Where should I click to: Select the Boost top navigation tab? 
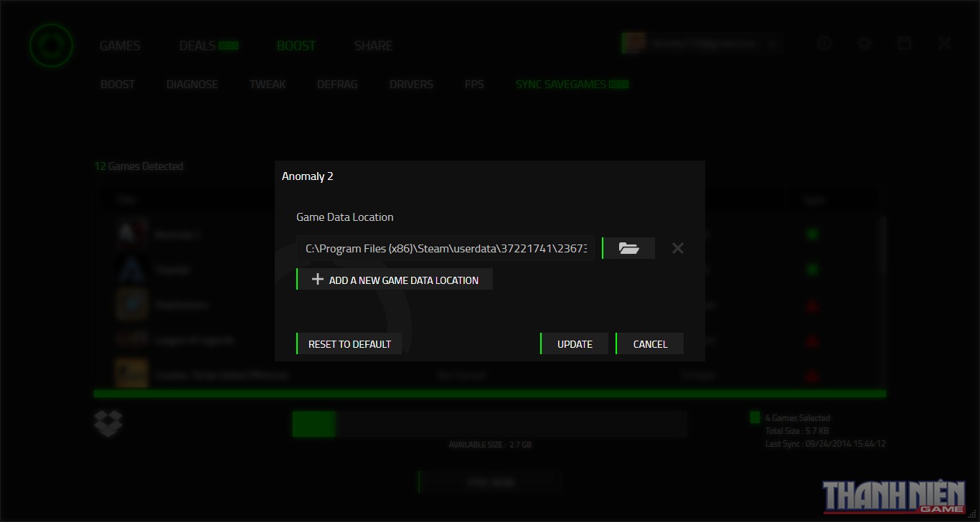tap(296, 45)
